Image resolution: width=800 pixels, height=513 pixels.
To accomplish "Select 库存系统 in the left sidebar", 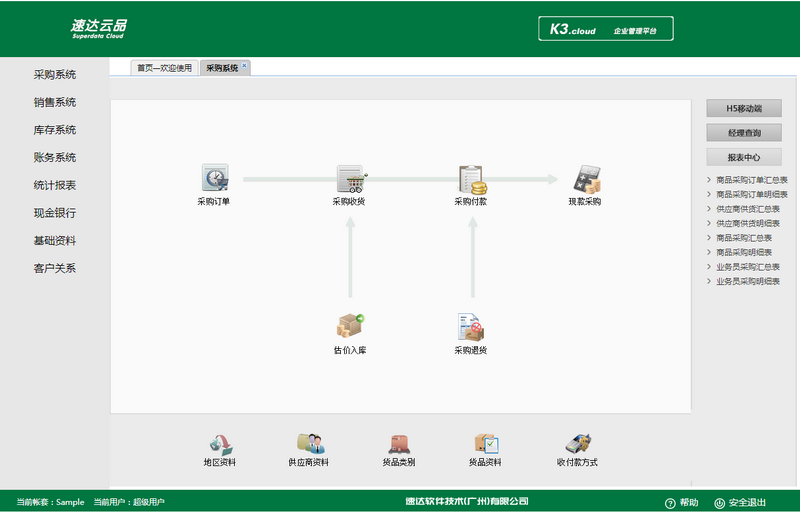I will (x=55, y=130).
